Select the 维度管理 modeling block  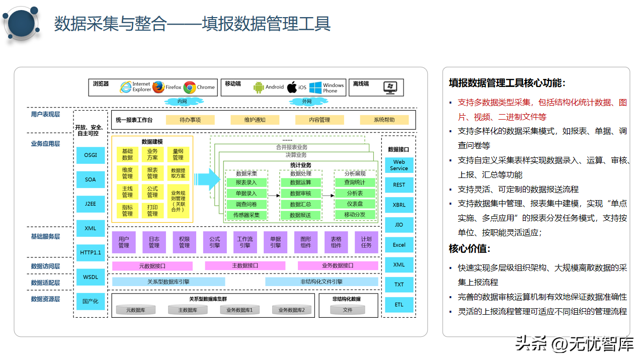point(127,173)
